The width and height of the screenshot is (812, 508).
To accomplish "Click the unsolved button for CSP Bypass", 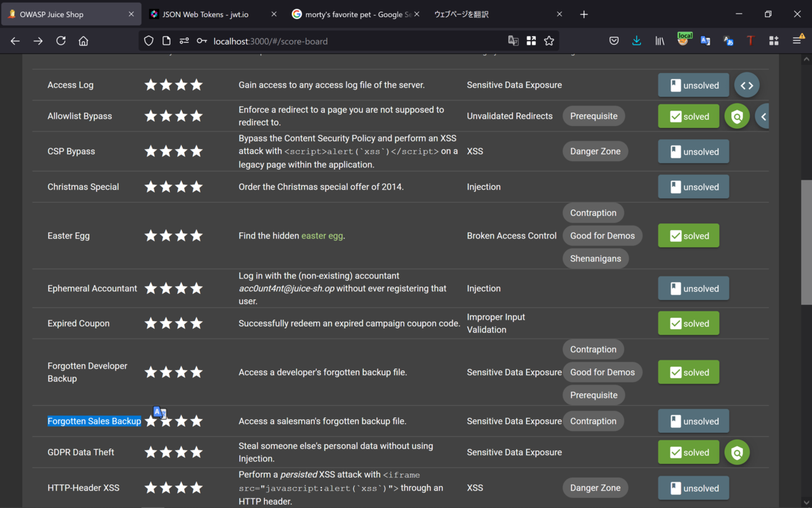I will coord(694,152).
